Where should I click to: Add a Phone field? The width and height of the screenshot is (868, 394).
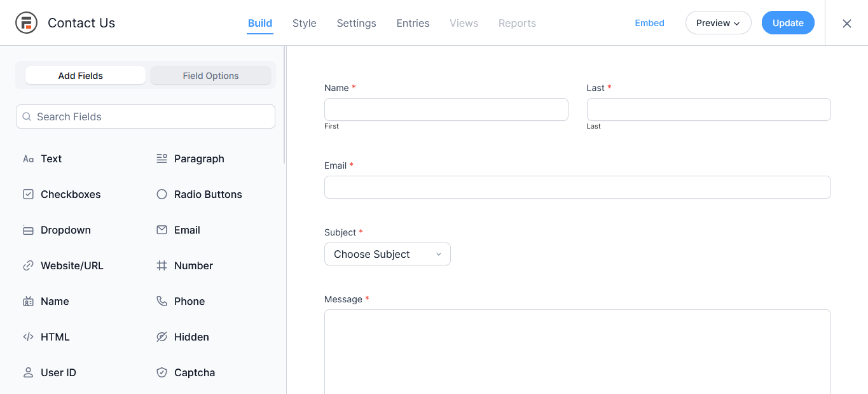click(x=189, y=302)
